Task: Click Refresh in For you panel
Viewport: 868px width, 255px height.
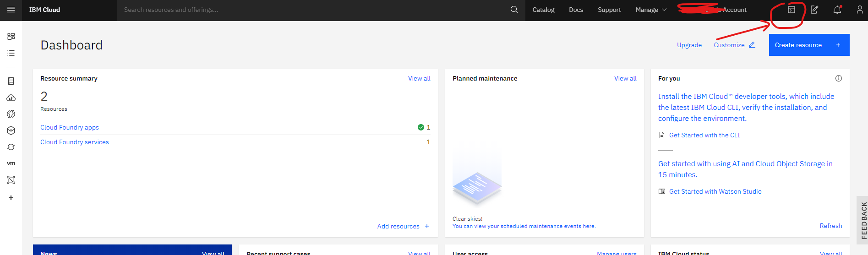Action: pos(831,226)
